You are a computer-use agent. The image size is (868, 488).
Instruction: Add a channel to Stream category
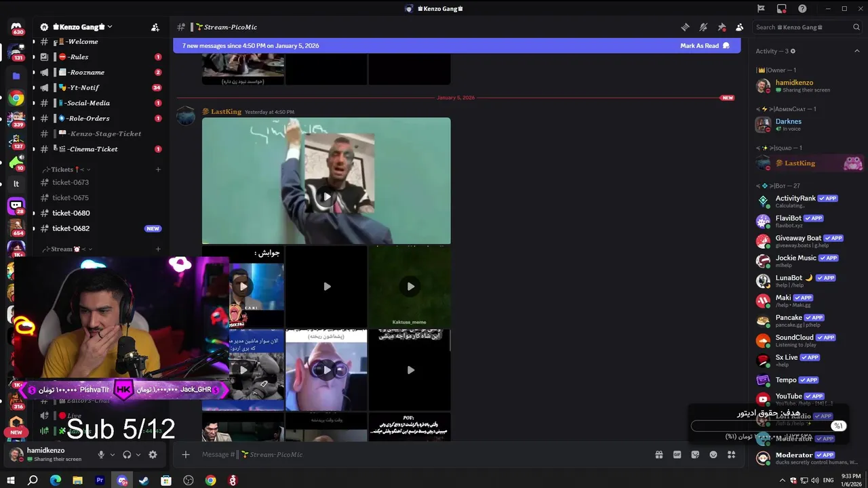pyautogui.click(x=158, y=249)
